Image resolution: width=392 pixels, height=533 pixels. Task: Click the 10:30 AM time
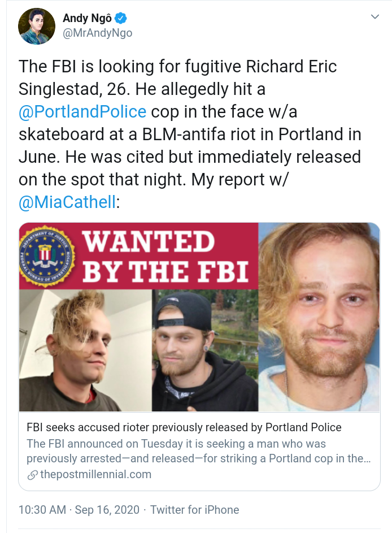(42, 510)
